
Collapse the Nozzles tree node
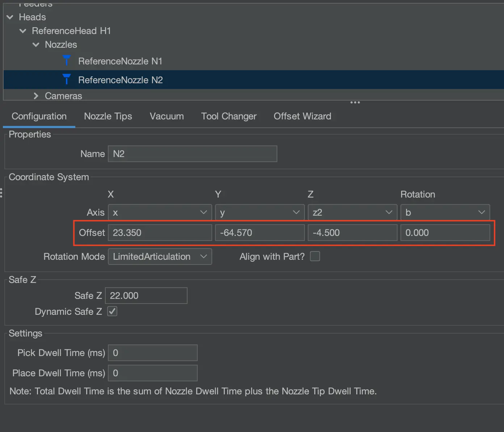(x=36, y=45)
